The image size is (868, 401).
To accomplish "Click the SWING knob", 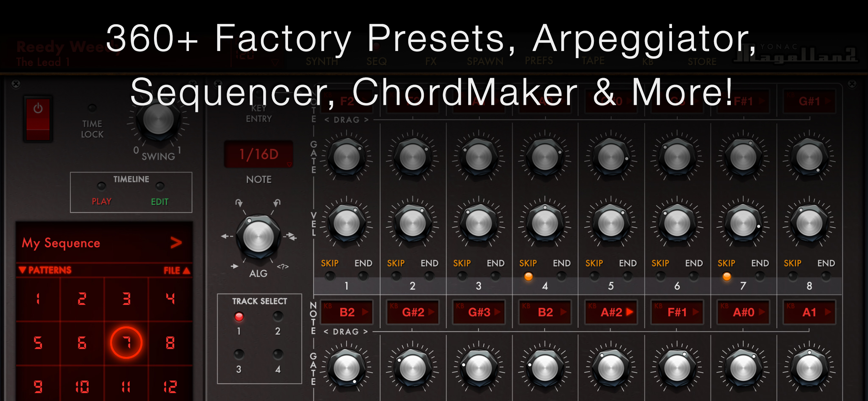I will point(158,119).
